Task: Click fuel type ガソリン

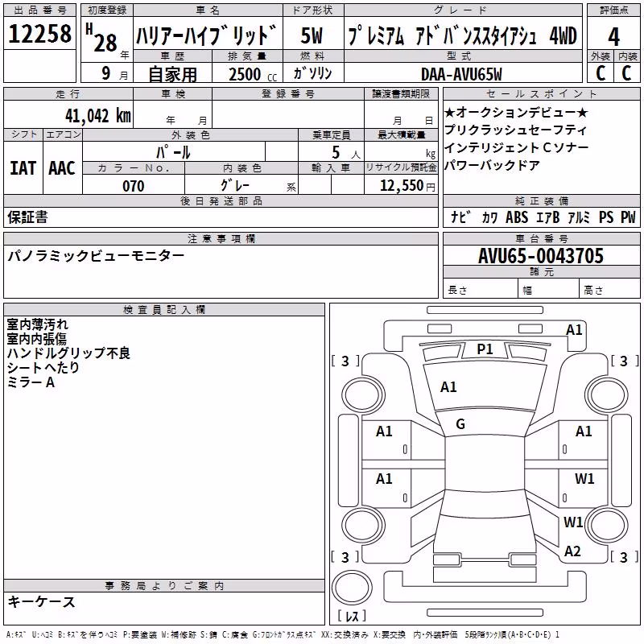Action: point(312,73)
